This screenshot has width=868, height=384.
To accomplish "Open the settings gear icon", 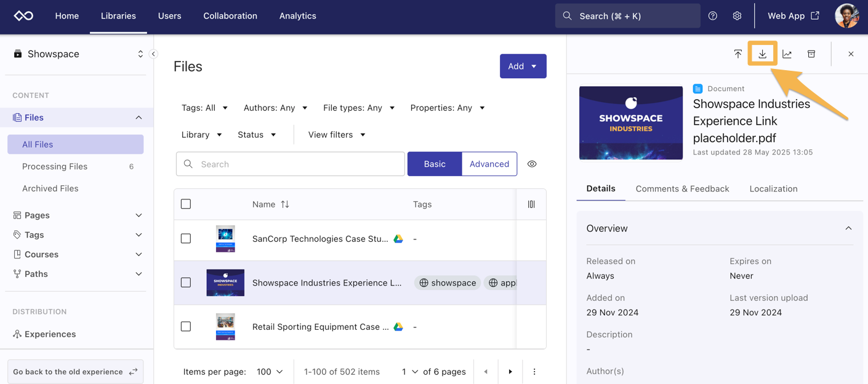I will (737, 16).
